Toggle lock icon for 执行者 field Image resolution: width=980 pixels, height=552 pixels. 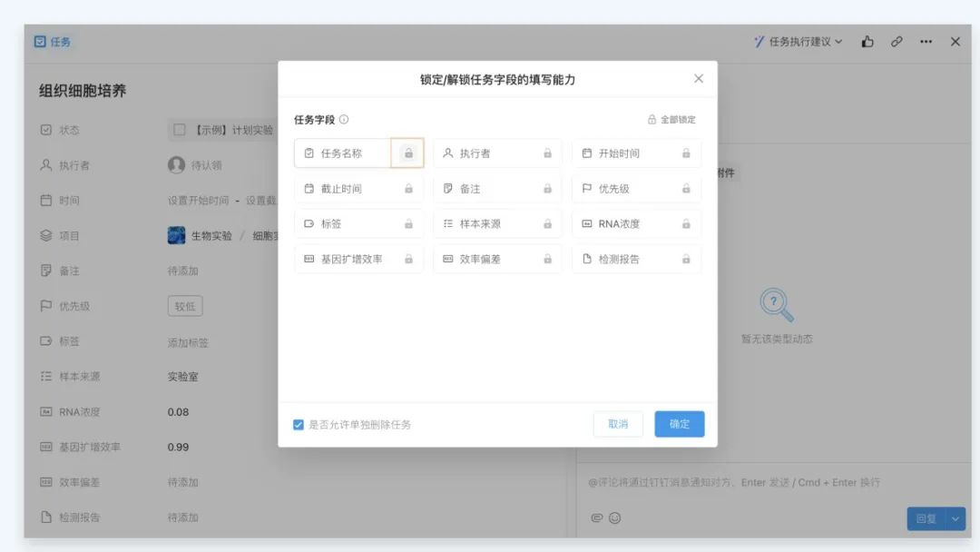point(547,153)
